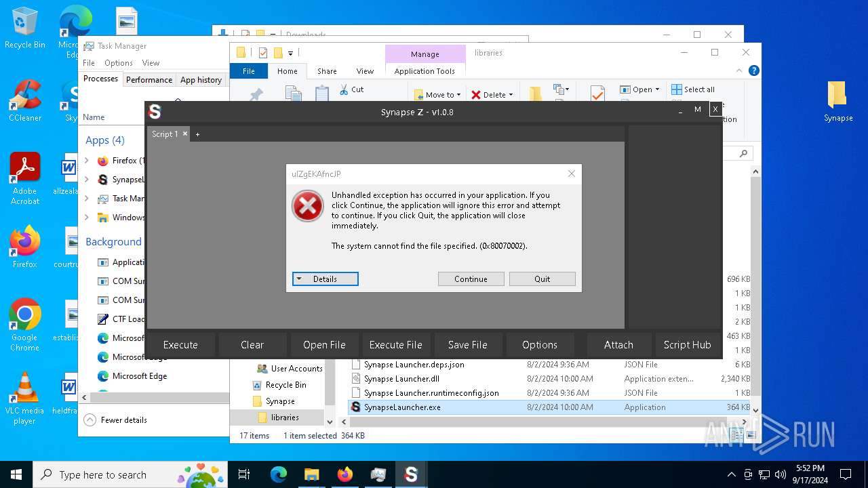Open the File menu in Task Manager
This screenshot has height=488, width=868.
[89, 63]
